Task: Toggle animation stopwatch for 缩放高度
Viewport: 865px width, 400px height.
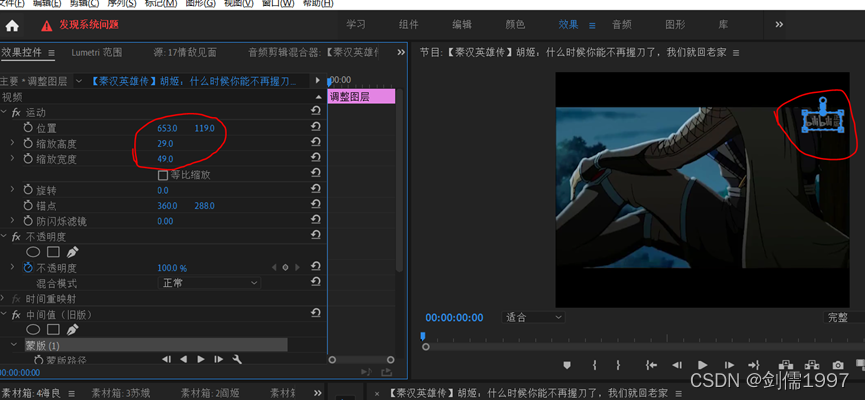Action: (x=28, y=143)
